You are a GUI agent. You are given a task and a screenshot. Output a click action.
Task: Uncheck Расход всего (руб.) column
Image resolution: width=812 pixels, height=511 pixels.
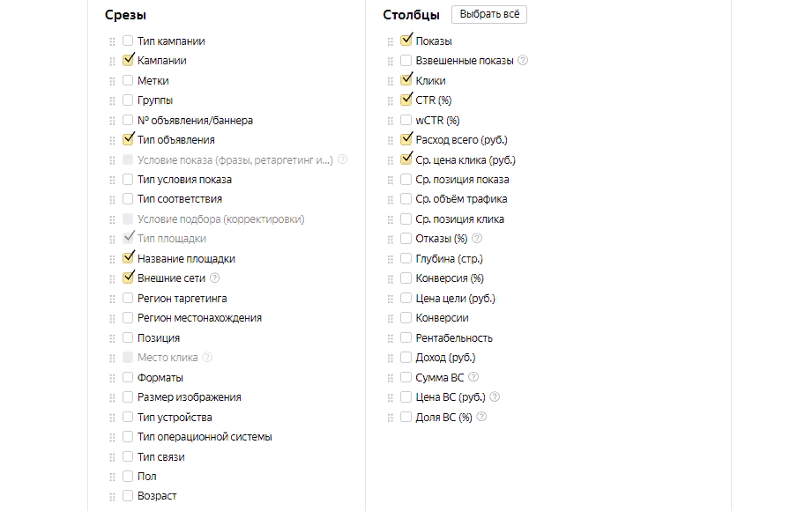406,139
